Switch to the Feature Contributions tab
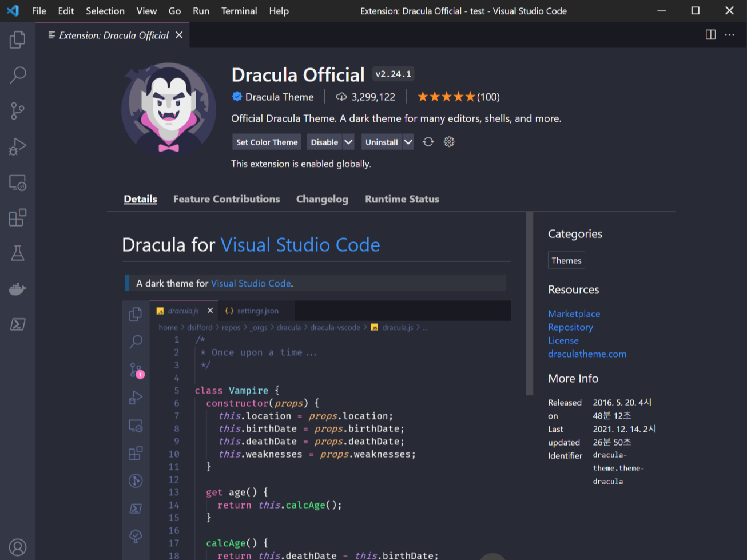This screenshot has width=747, height=560. [x=227, y=199]
